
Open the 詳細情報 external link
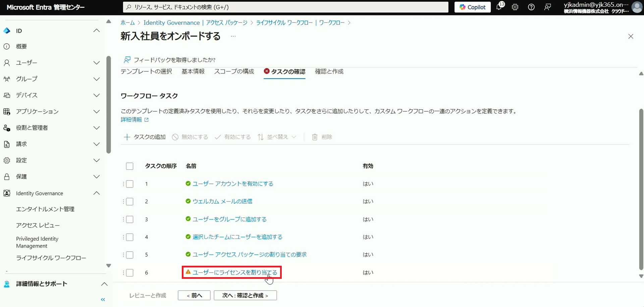pyautogui.click(x=135, y=120)
